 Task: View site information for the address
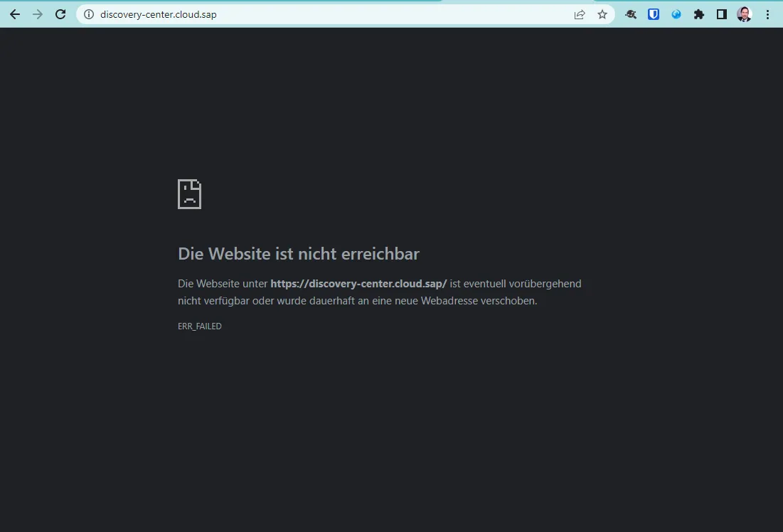tap(89, 14)
